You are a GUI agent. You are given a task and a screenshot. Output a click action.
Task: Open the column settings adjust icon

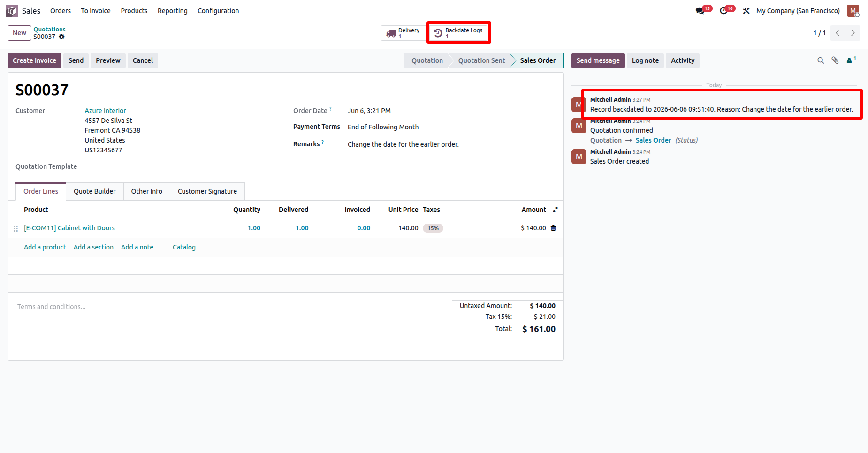click(555, 210)
